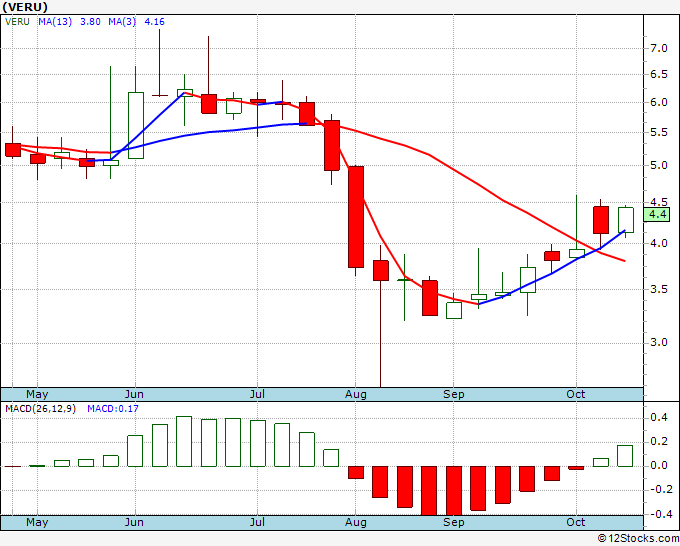Click the last green October candlestick
The height and width of the screenshot is (546, 680).
(626, 220)
